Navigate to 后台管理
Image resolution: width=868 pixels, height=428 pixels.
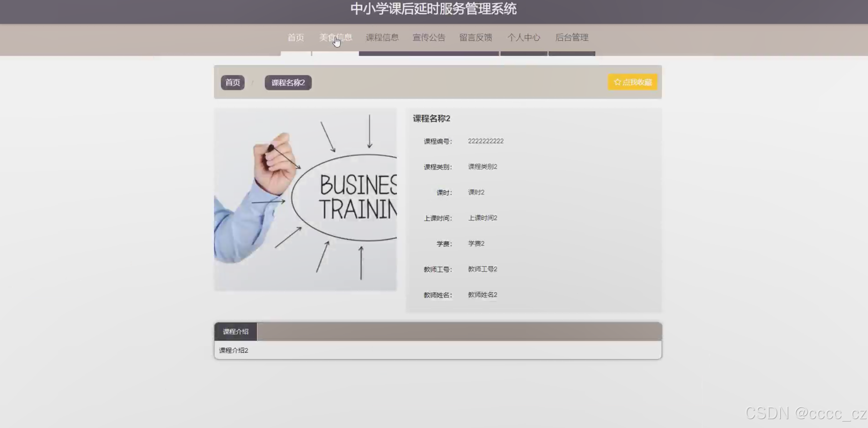tap(572, 38)
